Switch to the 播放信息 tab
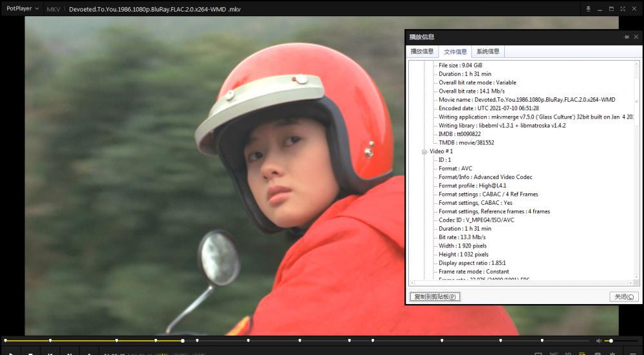Image resolution: width=644 pixels, height=355 pixels. 422,52
